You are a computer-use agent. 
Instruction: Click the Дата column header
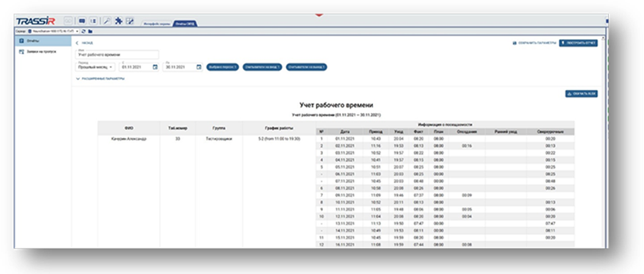click(x=345, y=132)
